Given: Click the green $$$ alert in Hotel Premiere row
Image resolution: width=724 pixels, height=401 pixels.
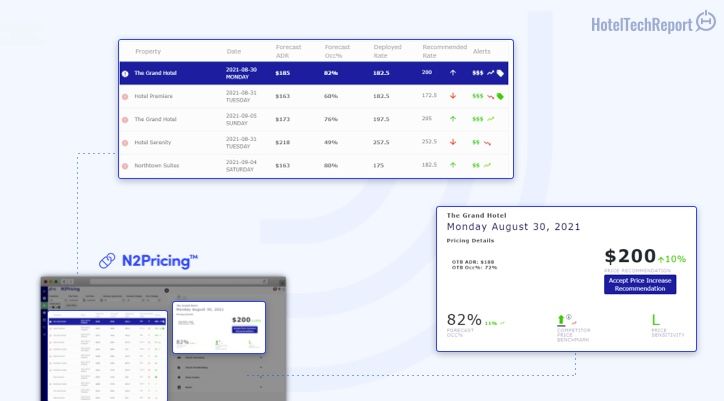Looking at the screenshot, I should pyautogui.click(x=477, y=96).
